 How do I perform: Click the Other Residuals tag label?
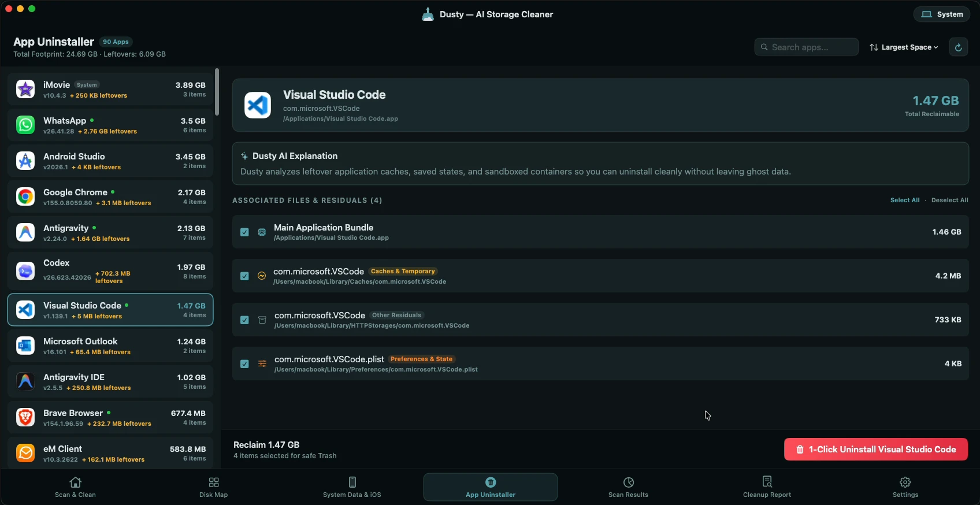[396, 315]
